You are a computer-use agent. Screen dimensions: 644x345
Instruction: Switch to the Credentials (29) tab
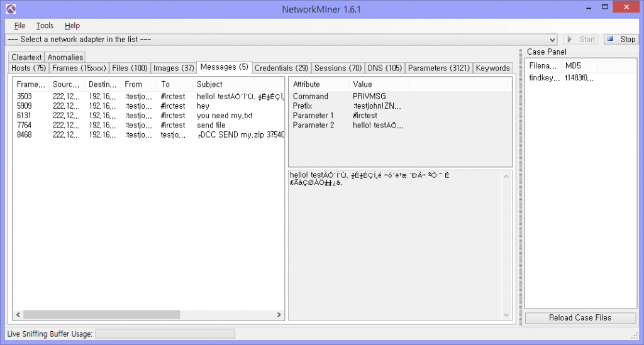pos(281,68)
